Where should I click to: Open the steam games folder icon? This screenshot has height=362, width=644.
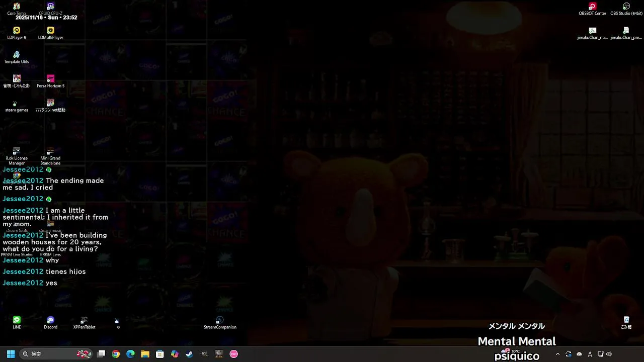[x=17, y=106]
